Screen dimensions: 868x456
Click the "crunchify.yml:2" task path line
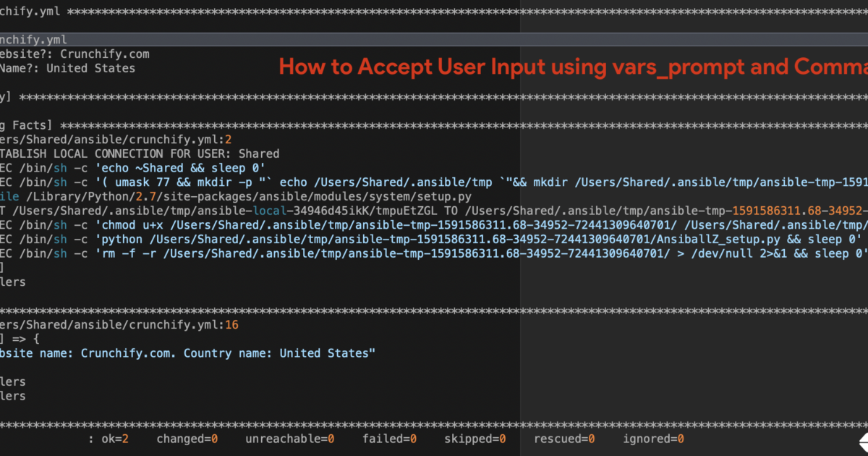click(x=115, y=139)
